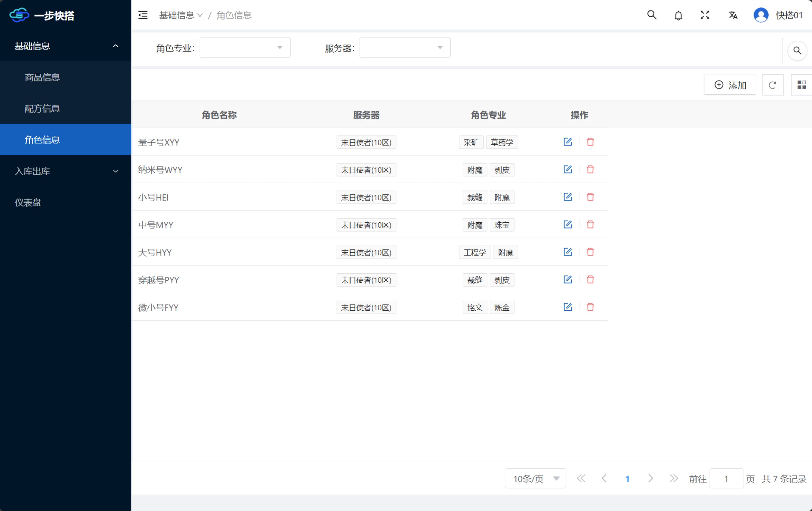Image resolution: width=812 pixels, height=511 pixels.
Task: Click the 服务器 column header
Action: [x=366, y=115]
